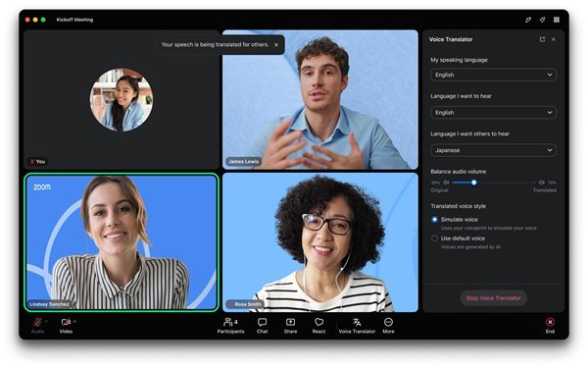Select the Use default voice option
588x368 pixels.
click(434, 238)
